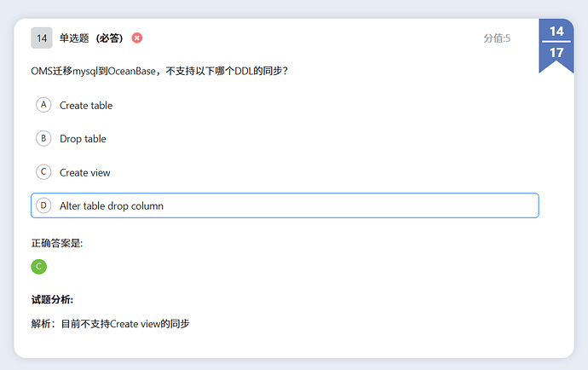Viewport: 588px width, 370px height.
Task: Click empty space inside highlighted option D row
Action: pos(358,205)
